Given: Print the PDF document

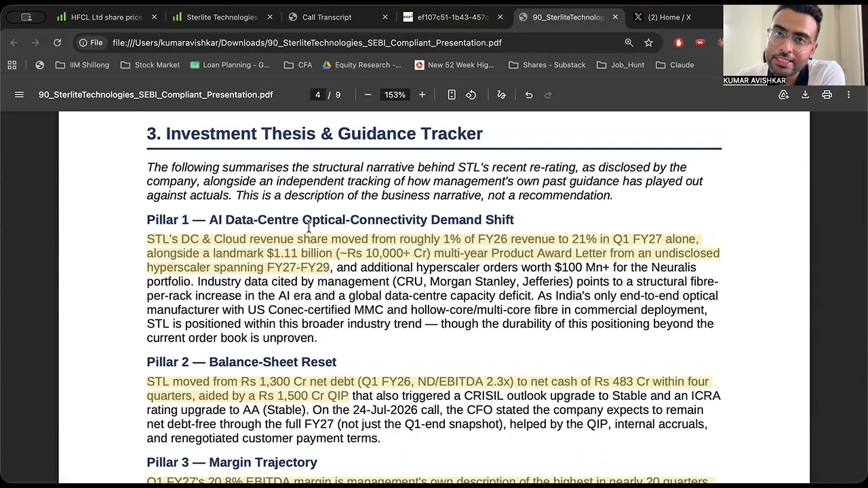Looking at the screenshot, I should point(827,95).
